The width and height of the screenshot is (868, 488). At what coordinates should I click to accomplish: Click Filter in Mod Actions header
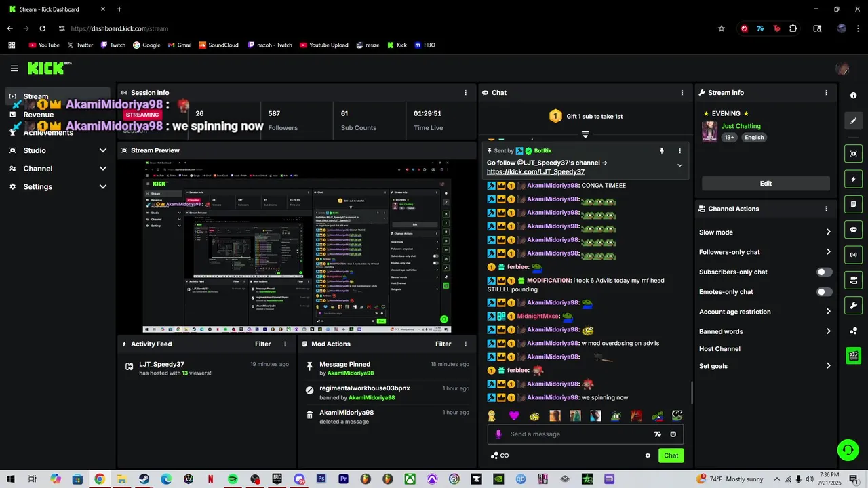[x=443, y=344]
